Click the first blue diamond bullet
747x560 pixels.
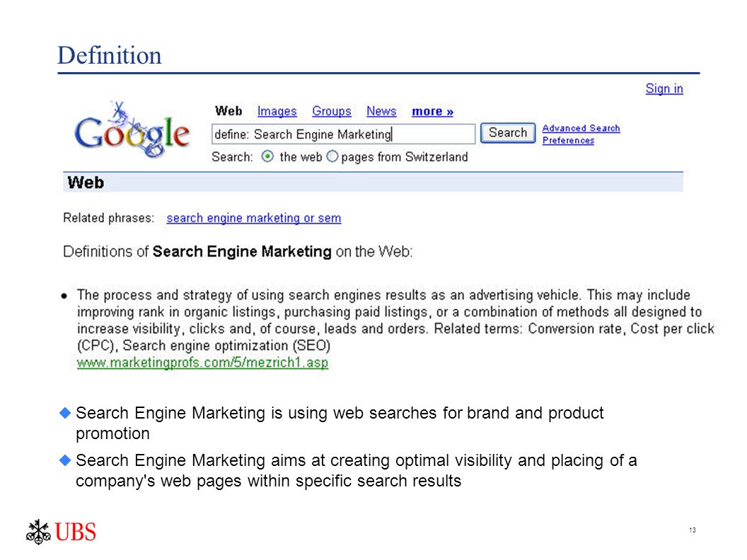(65, 413)
